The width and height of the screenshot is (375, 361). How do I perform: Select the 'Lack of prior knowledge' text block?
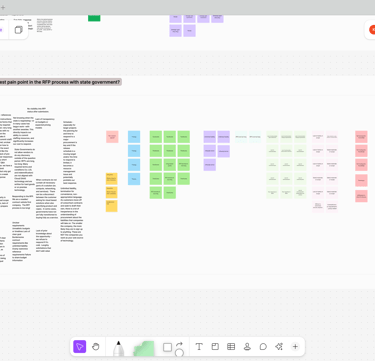click(x=44, y=240)
